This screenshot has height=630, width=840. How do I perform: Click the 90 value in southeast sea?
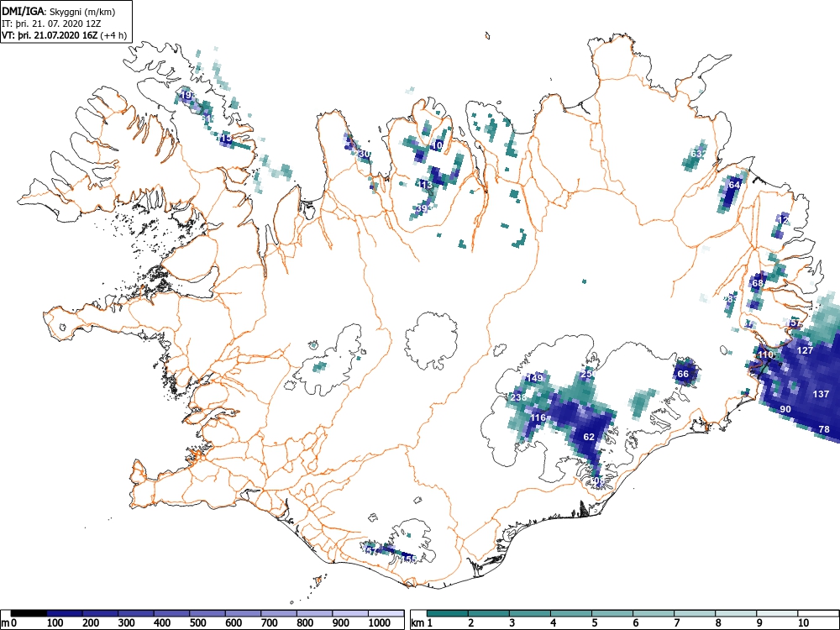785,409
